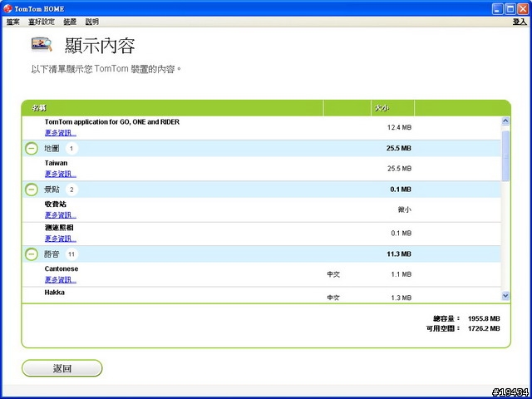Image resolution: width=532 pixels, height=399 pixels.
Task: Open the 裝置 menu
Action: tap(70, 22)
